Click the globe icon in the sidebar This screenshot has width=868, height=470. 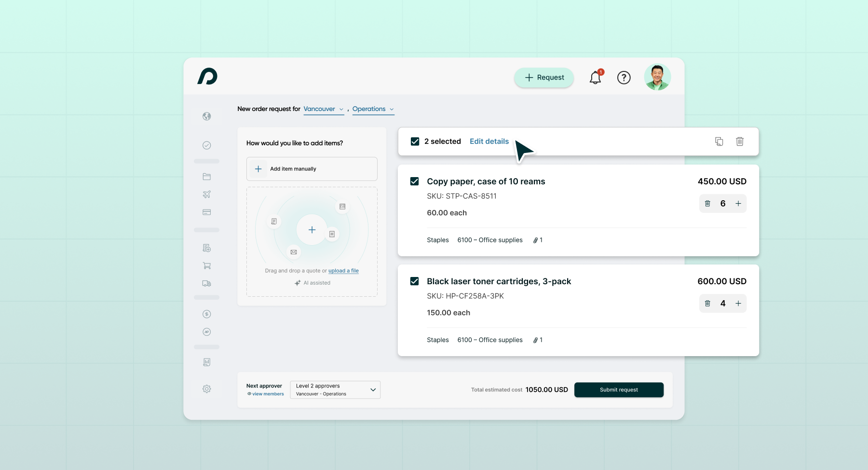coord(207,116)
